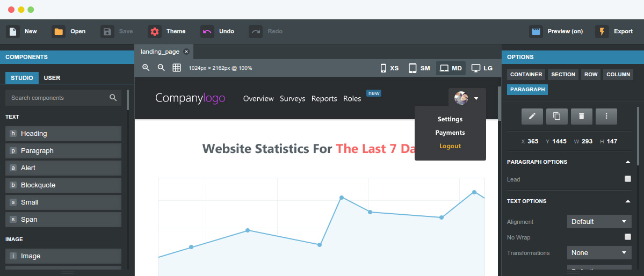Enable the No Wrap checkbox

pyautogui.click(x=627, y=237)
